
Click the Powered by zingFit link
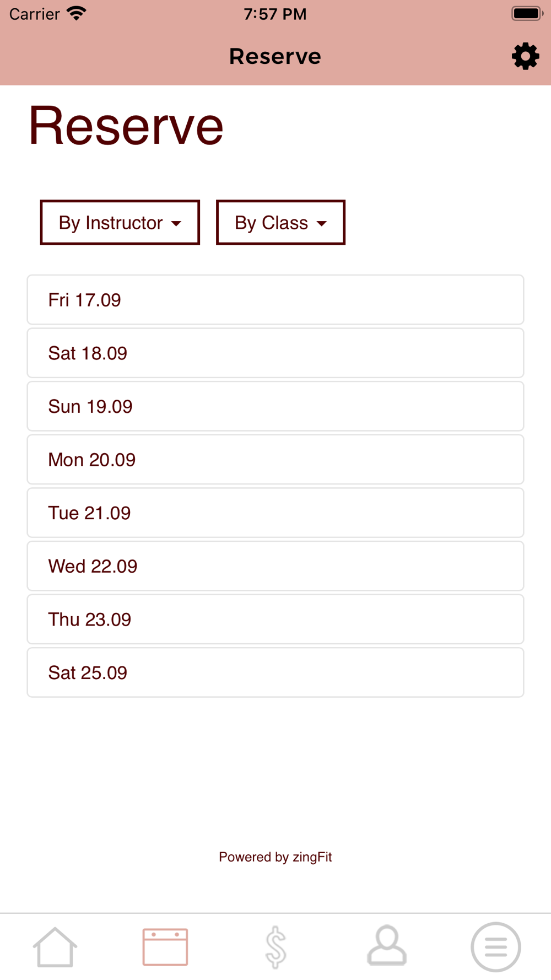275,857
